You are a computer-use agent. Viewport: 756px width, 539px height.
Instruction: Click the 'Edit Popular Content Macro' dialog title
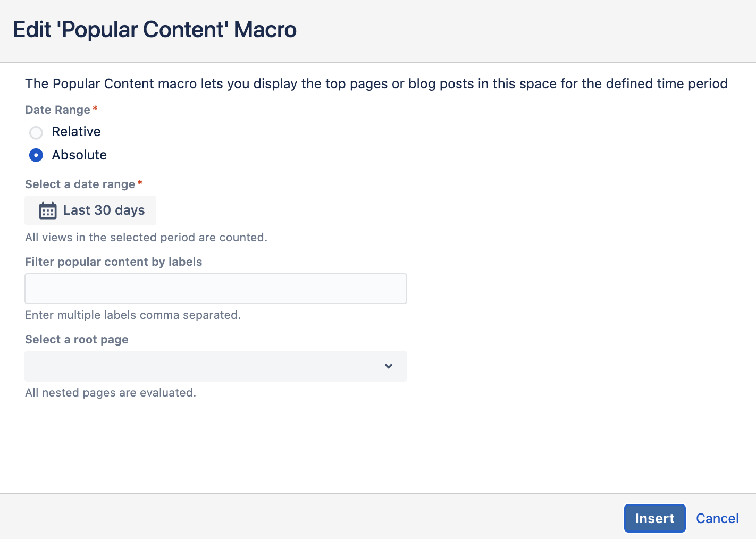[x=155, y=30]
